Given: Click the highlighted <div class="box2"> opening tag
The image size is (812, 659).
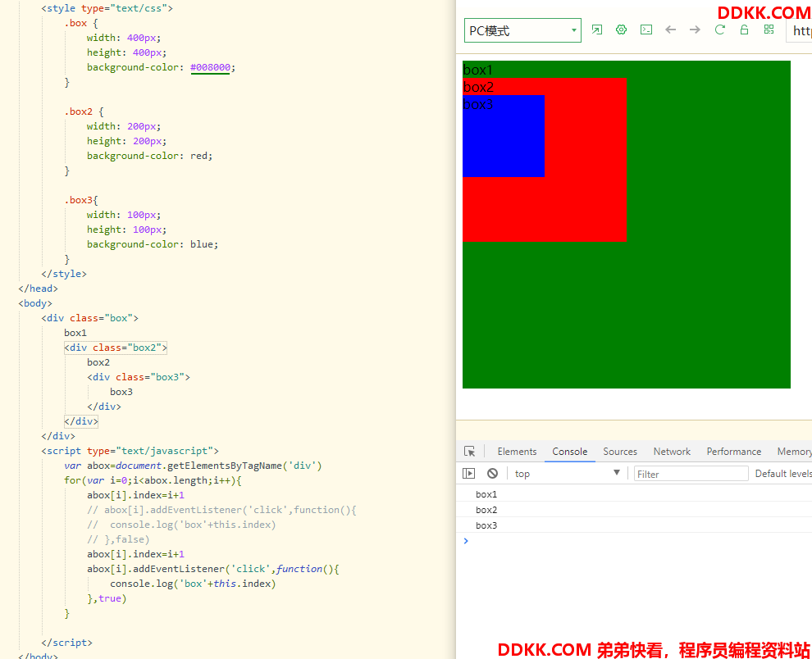Looking at the screenshot, I should (x=116, y=348).
